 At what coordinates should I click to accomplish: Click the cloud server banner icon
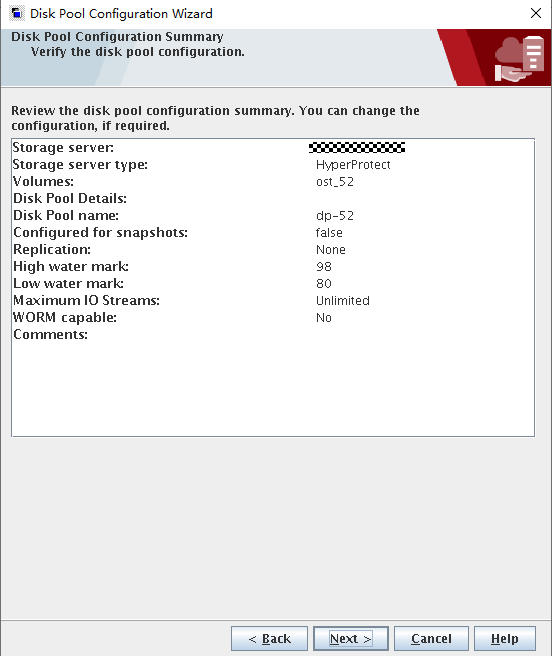[519, 59]
